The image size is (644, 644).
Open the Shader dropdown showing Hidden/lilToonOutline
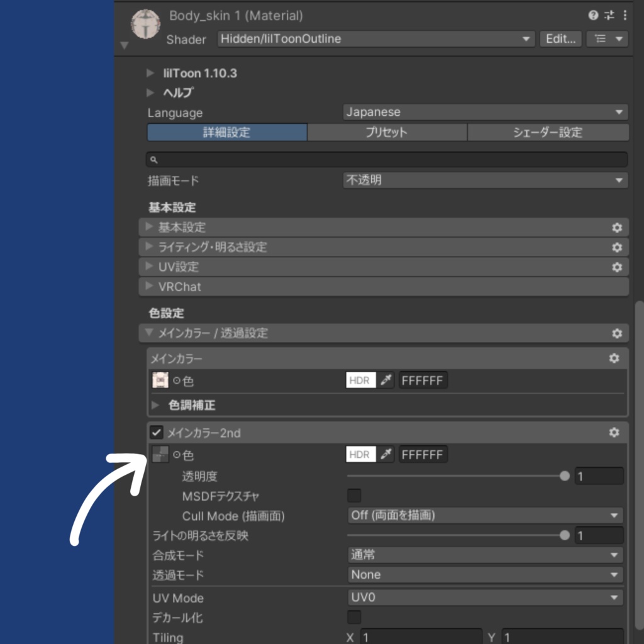pos(374,39)
